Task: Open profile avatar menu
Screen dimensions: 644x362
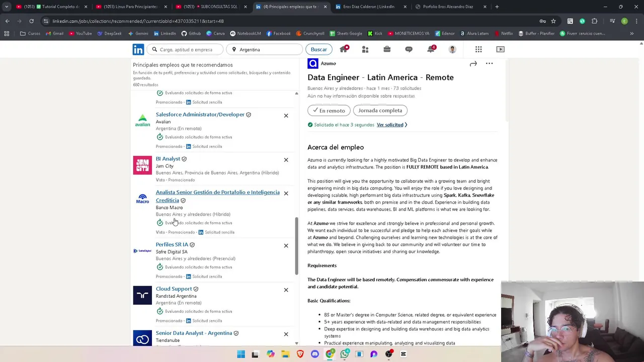Action: 452,49
